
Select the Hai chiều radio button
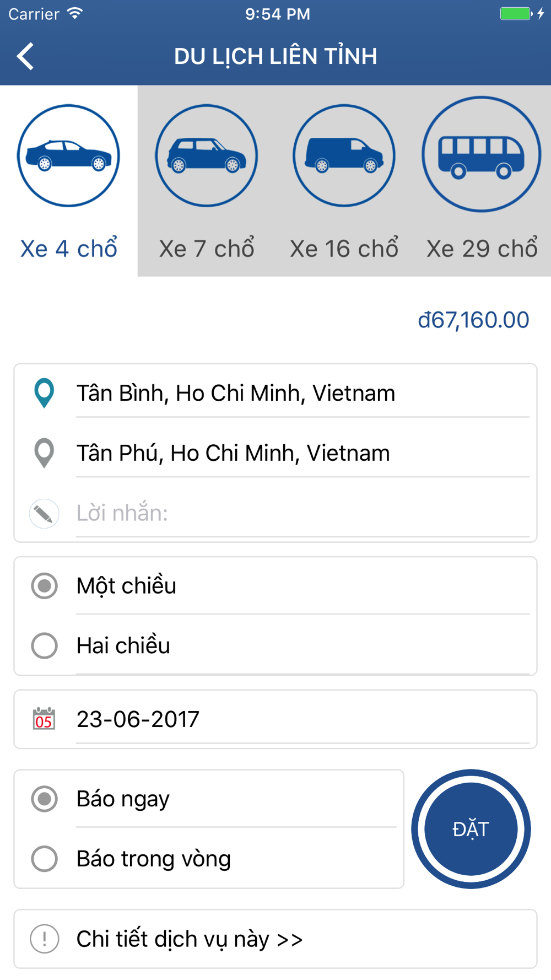point(44,645)
